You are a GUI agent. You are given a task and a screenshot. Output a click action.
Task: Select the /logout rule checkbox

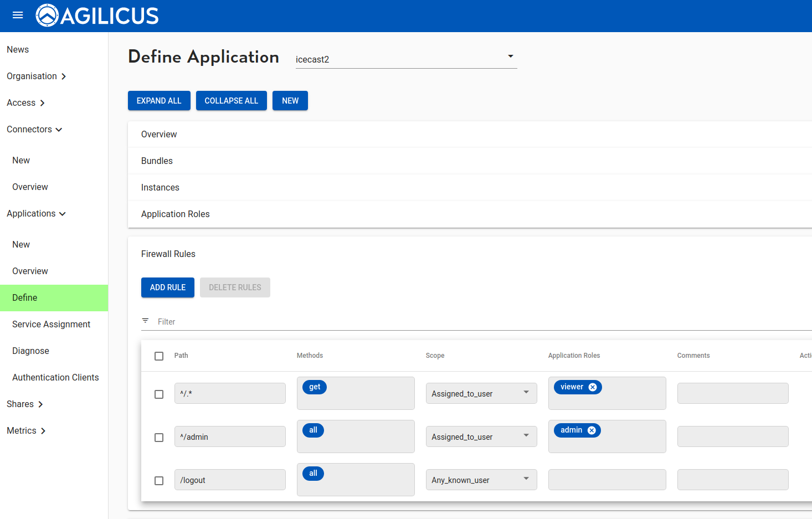pyautogui.click(x=159, y=481)
